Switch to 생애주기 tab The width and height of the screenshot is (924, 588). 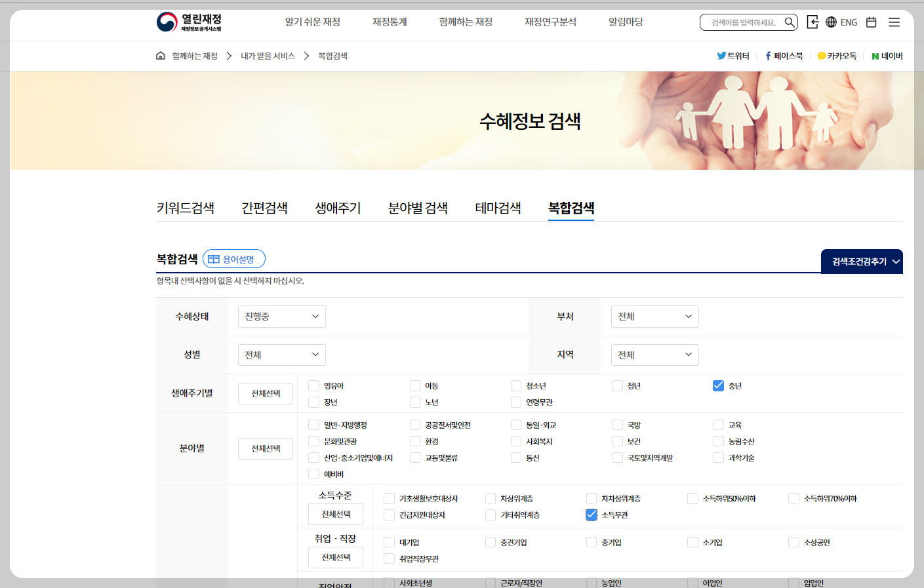click(x=338, y=208)
